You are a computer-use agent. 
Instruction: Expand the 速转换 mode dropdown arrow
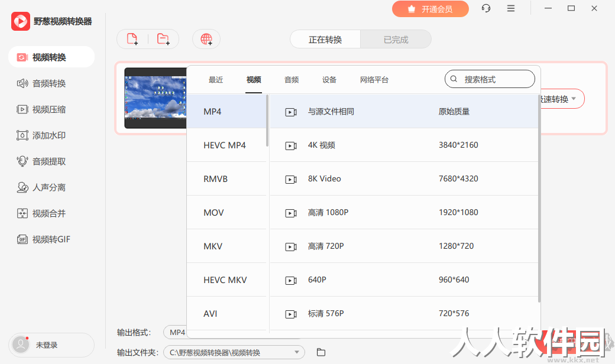(574, 99)
